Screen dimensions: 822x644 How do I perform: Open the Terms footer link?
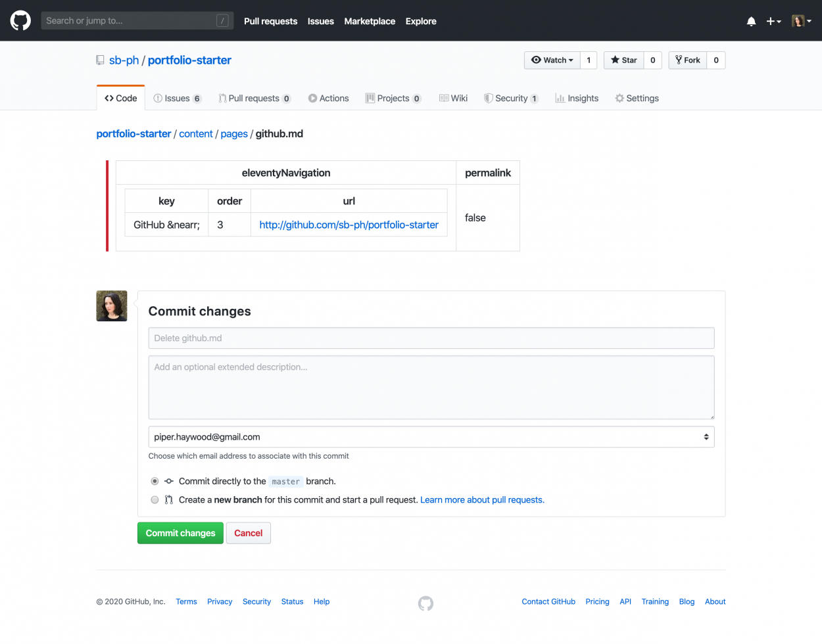[x=186, y=601]
